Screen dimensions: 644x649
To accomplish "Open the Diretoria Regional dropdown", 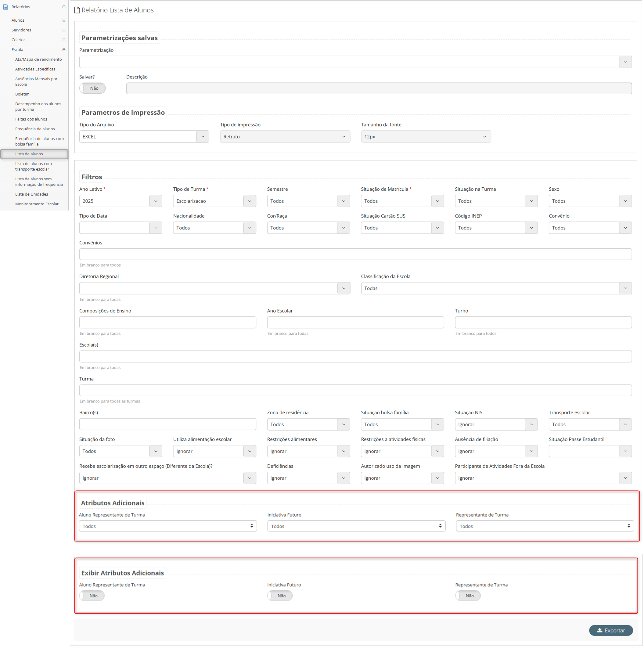I will (215, 288).
